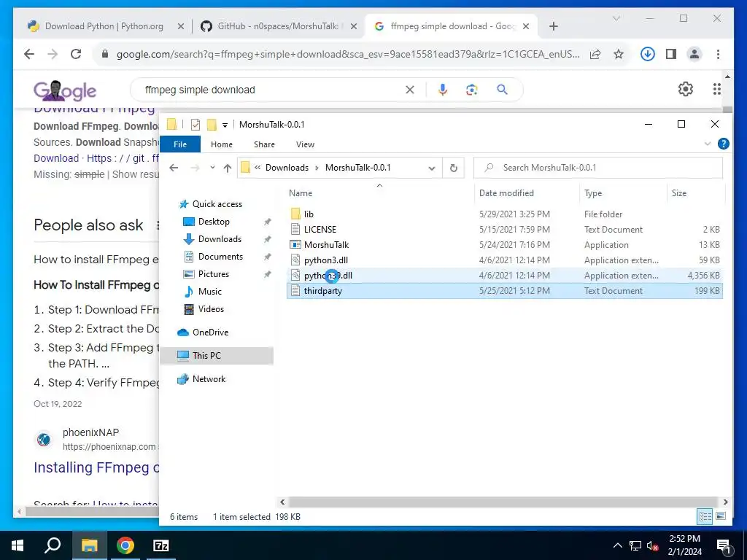
Task: Start voice search with microphone icon
Action: click(x=443, y=90)
